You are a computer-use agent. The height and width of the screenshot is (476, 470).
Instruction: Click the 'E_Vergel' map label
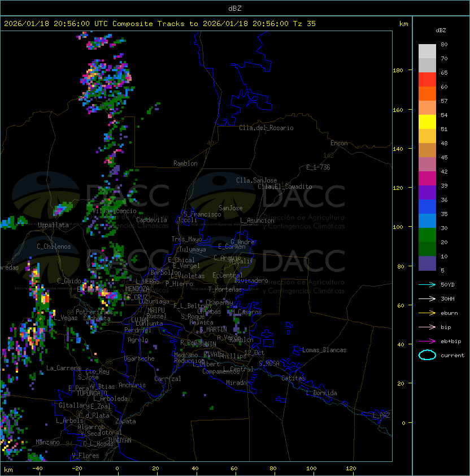click(186, 266)
